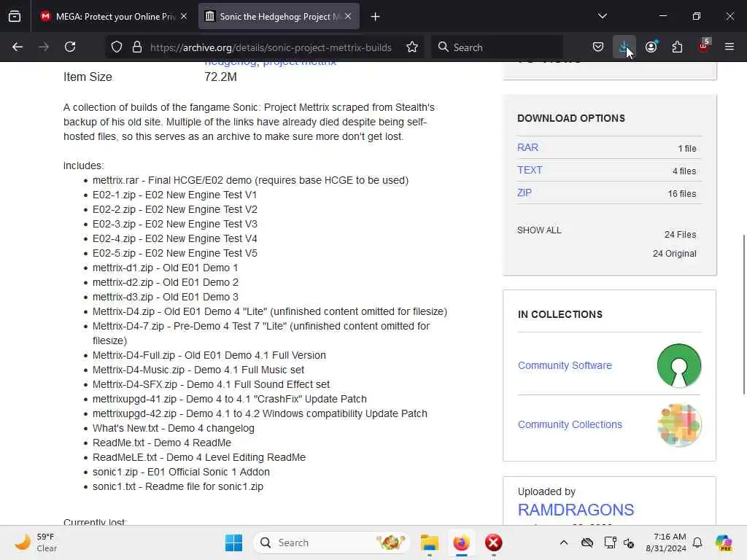The width and height of the screenshot is (747, 560).
Task: Show hidden system tray icons
Action: [x=564, y=542]
